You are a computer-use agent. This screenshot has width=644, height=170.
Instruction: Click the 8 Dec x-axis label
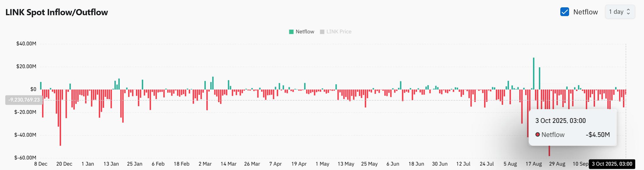click(41, 164)
